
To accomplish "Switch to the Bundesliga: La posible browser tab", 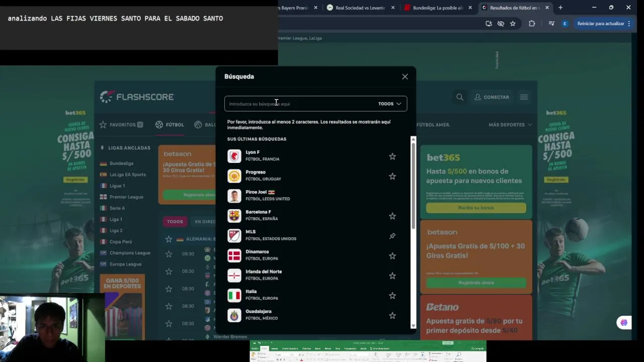I will (x=437, y=8).
